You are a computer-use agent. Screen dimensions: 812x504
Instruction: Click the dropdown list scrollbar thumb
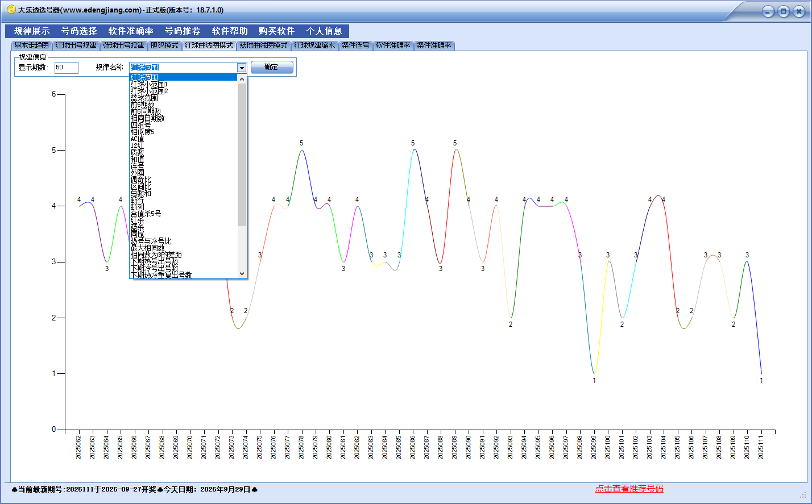point(242,153)
